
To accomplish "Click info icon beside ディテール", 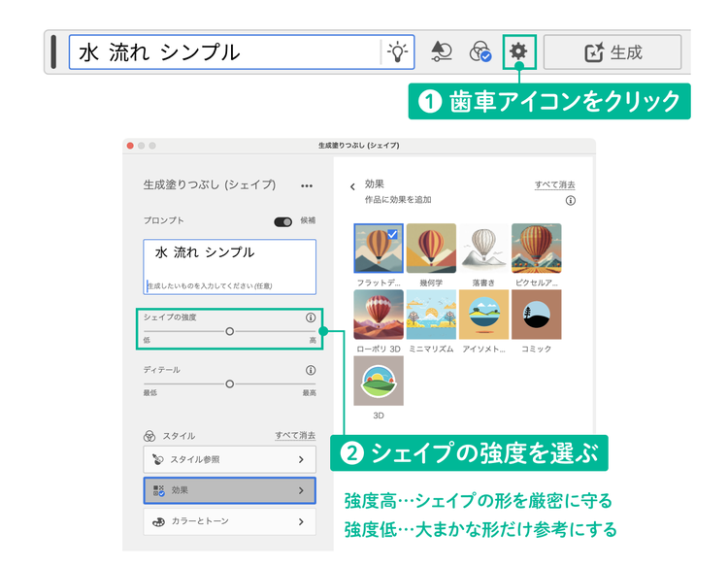I will (311, 370).
